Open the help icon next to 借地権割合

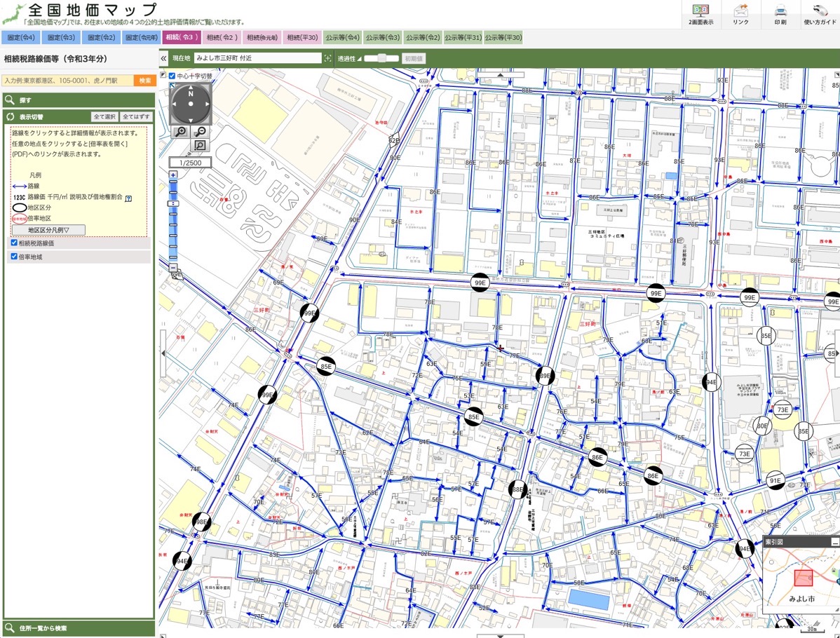[x=128, y=198]
